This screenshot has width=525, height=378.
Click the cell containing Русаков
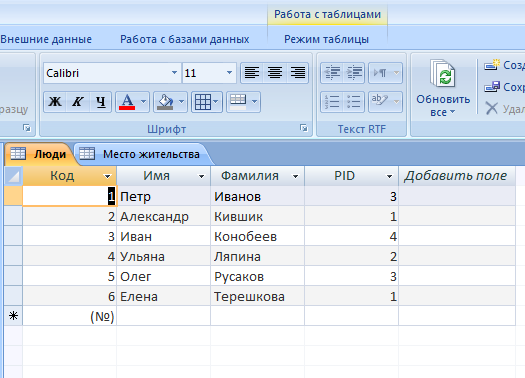click(x=257, y=276)
